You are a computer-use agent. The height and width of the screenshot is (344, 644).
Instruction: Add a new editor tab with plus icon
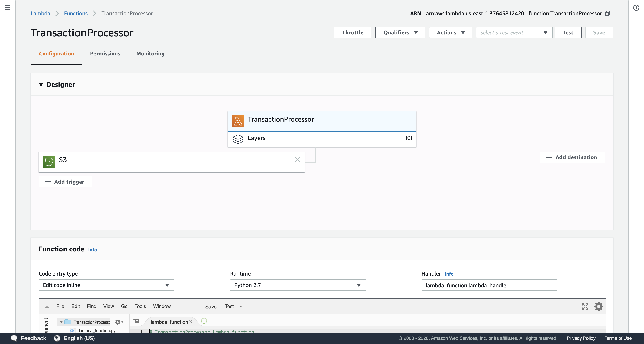click(204, 321)
